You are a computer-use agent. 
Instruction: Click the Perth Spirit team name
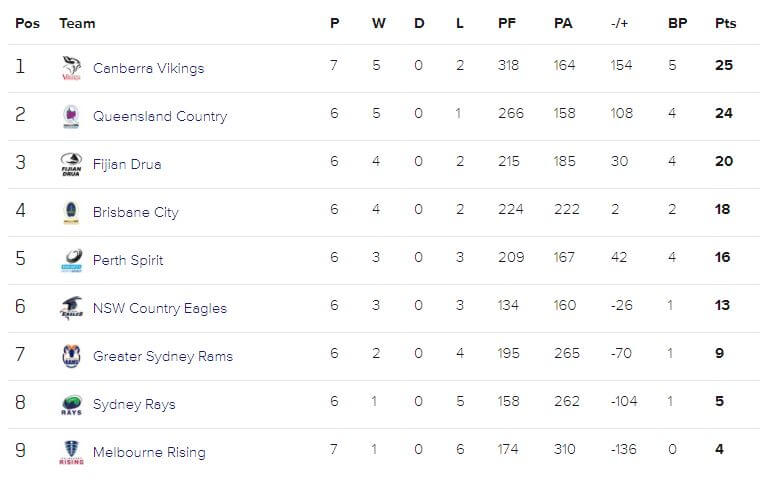[128, 260]
